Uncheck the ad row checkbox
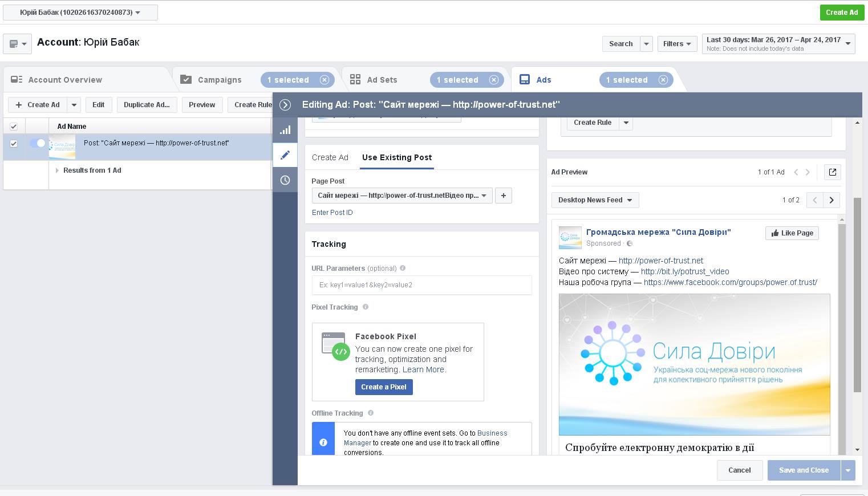The image size is (868, 496). click(14, 144)
